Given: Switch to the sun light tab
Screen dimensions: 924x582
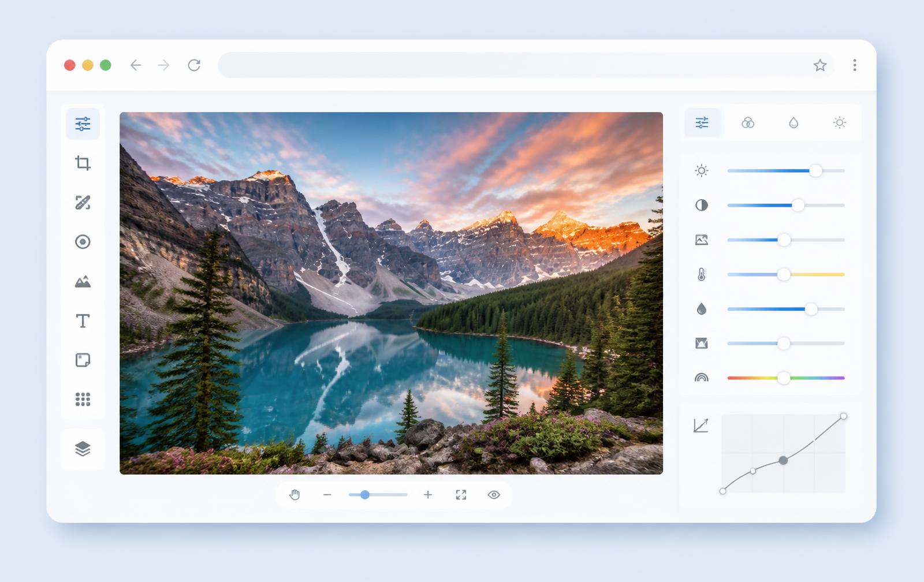Looking at the screenshot, I should tap(840, 122).
